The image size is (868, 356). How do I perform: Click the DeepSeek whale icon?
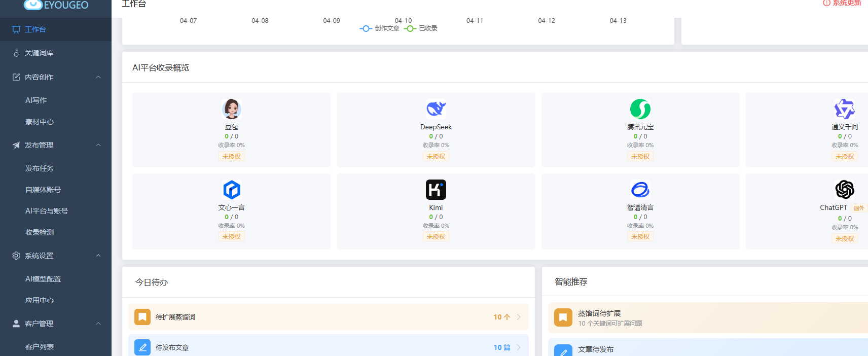pyautogui.click(x=436, y=109)
